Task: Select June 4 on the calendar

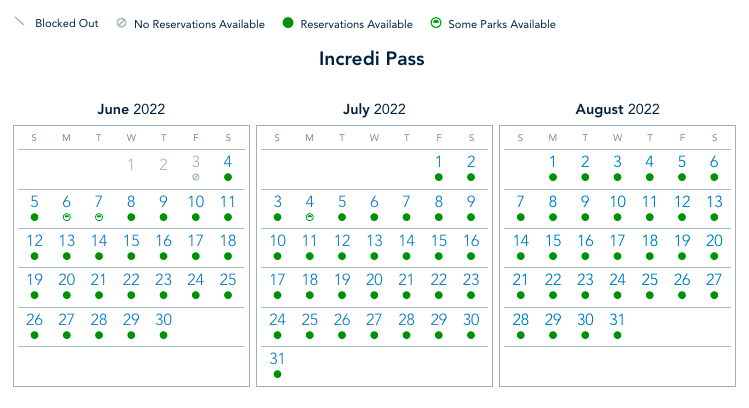Action: 228,161
